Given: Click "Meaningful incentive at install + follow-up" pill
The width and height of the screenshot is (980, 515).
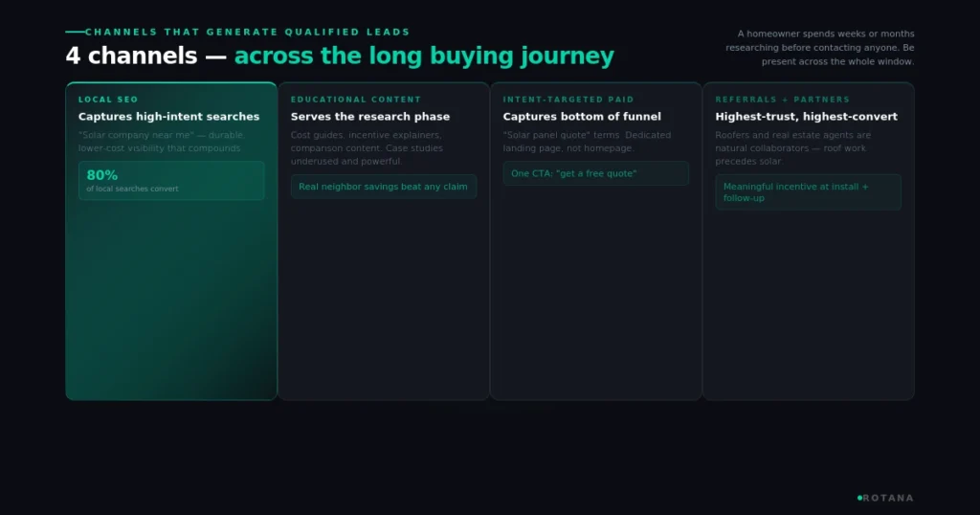Looking at the screenshot, I should click(808, 191).
